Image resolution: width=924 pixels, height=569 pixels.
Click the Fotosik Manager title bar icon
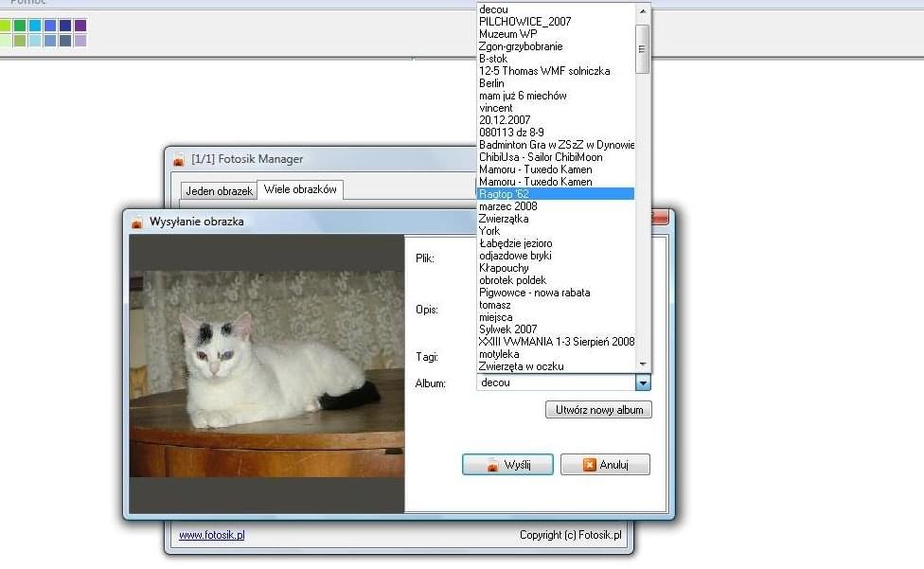(x=179, y=160)
